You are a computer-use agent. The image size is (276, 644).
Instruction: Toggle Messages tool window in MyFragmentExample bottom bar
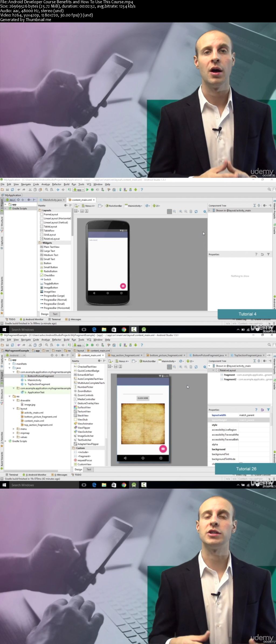point(59,475)
